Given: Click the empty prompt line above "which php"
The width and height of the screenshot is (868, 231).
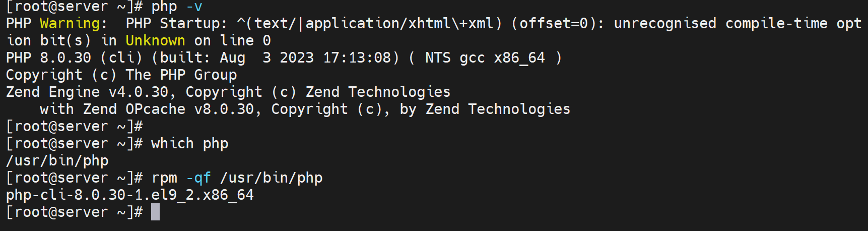Looking at the screenshot, I should point(74,126).
